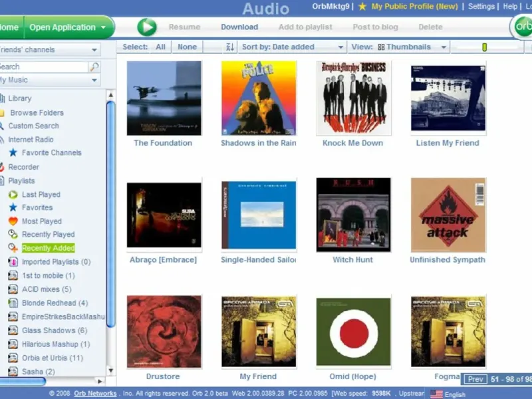Screen dimensions: 532x399
Task: Click the Orbis et Urbis playlist icon
Action: 13,358
